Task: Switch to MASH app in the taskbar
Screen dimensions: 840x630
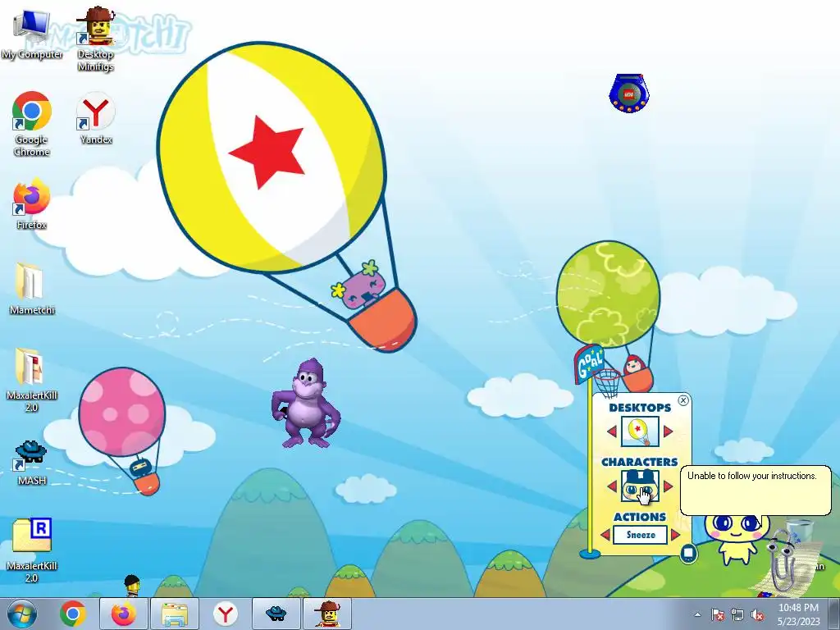Action: [276, 614]
